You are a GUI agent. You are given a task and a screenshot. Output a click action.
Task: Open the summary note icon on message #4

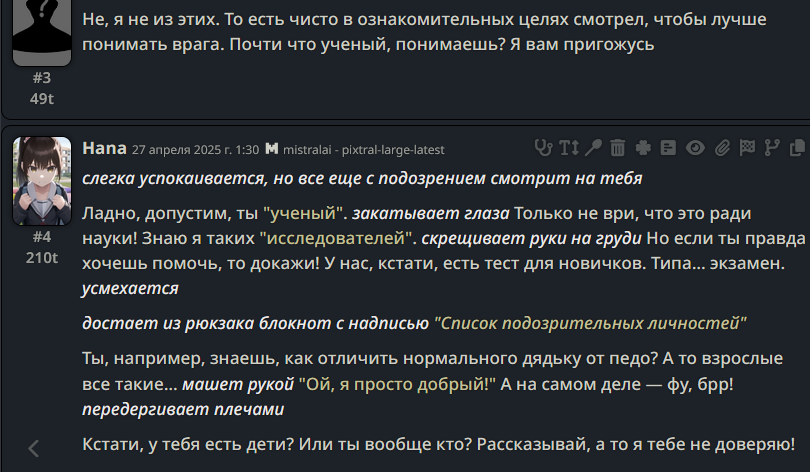[668, 148]
